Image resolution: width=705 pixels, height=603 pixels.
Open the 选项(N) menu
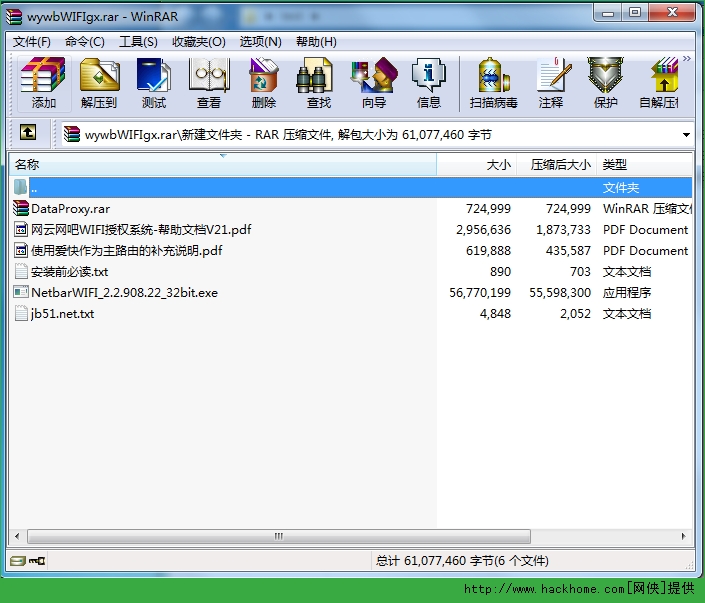click(x=260, y=42)
